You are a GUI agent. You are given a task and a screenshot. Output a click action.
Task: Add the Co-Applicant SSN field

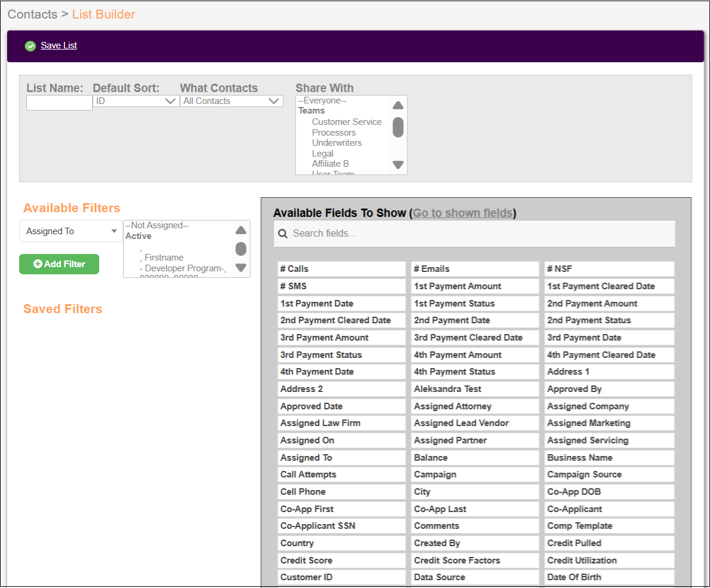point(341,525)
